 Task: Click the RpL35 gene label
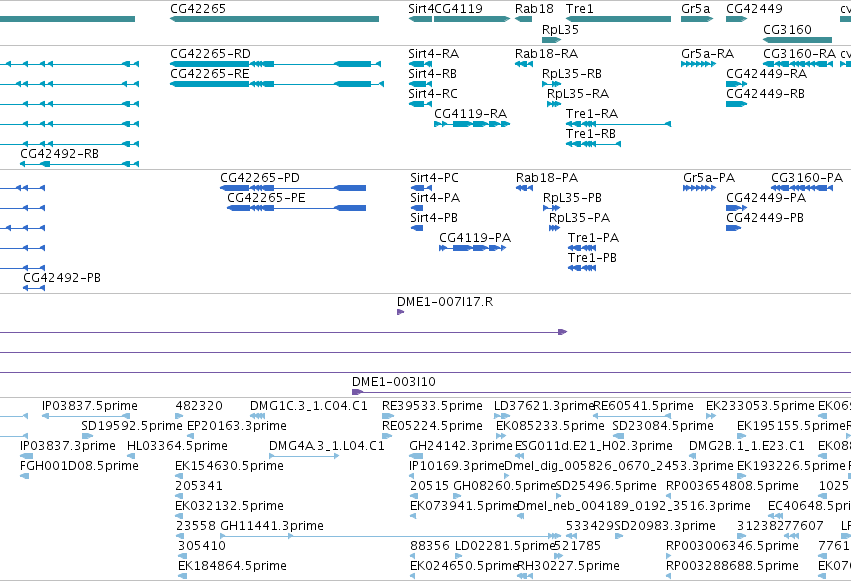560,29
